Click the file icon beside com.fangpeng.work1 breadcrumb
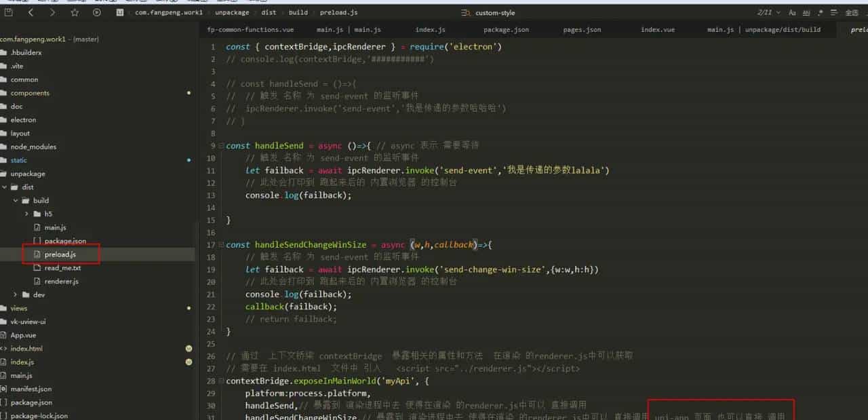This screenshot has height=420, width=868. [121, 12]
